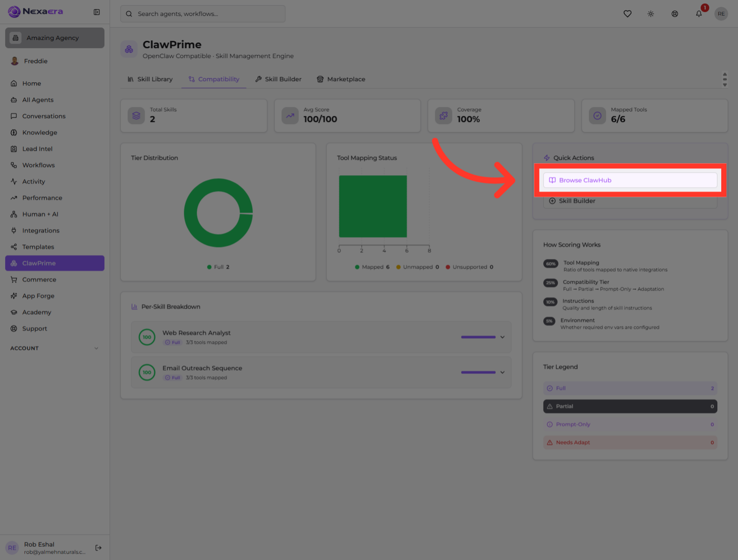The image size is (738, 560).
Task: Click Skill Builder quick action
Action: 630,201
